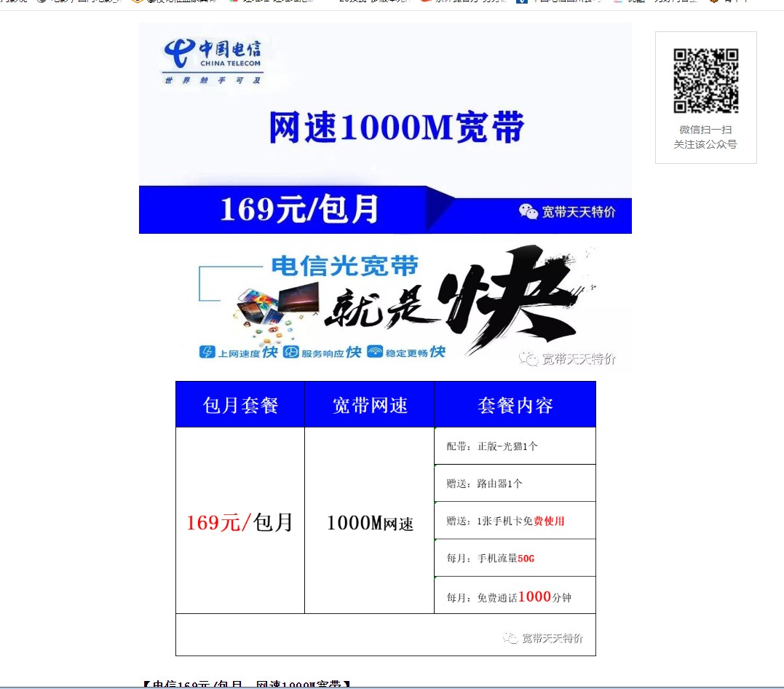
Task: Click the WeChat icon in the blue 169元 banner
Action: pyautogui.click(x=528, y=212)
